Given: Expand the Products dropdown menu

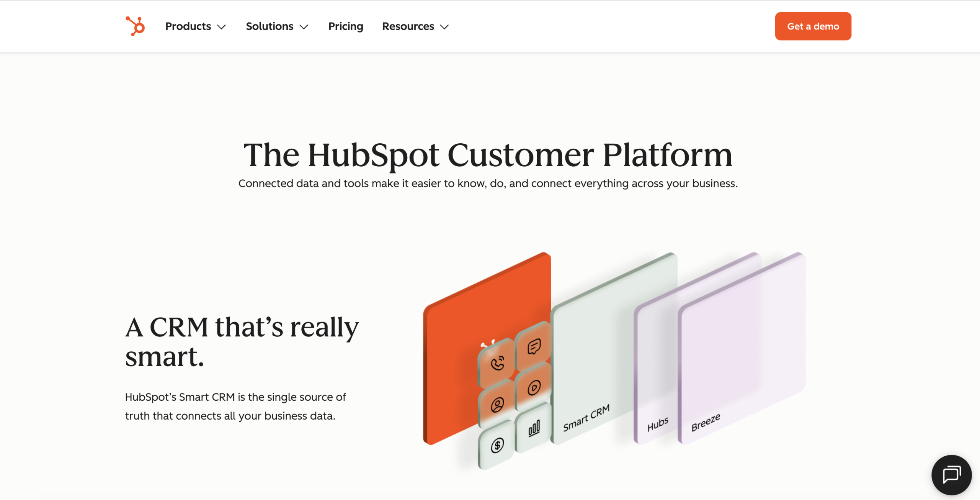Looking at the screenshot, I should pos(195,26).
